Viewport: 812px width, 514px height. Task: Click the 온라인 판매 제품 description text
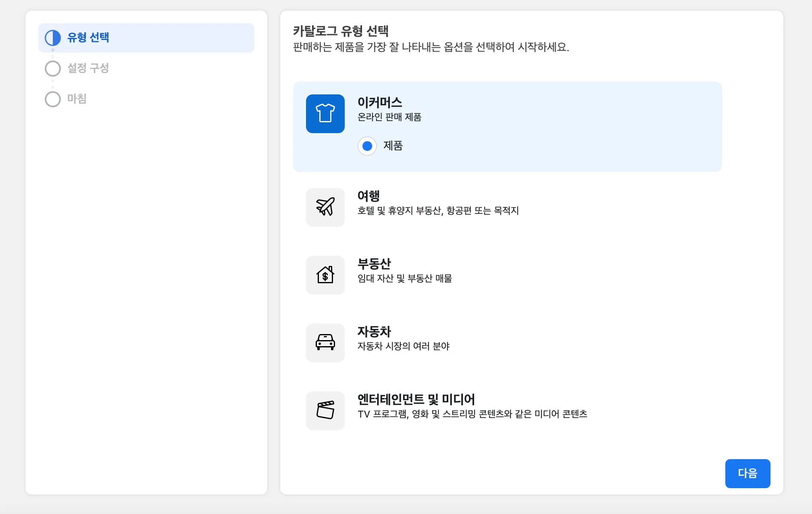pos(389,117)
